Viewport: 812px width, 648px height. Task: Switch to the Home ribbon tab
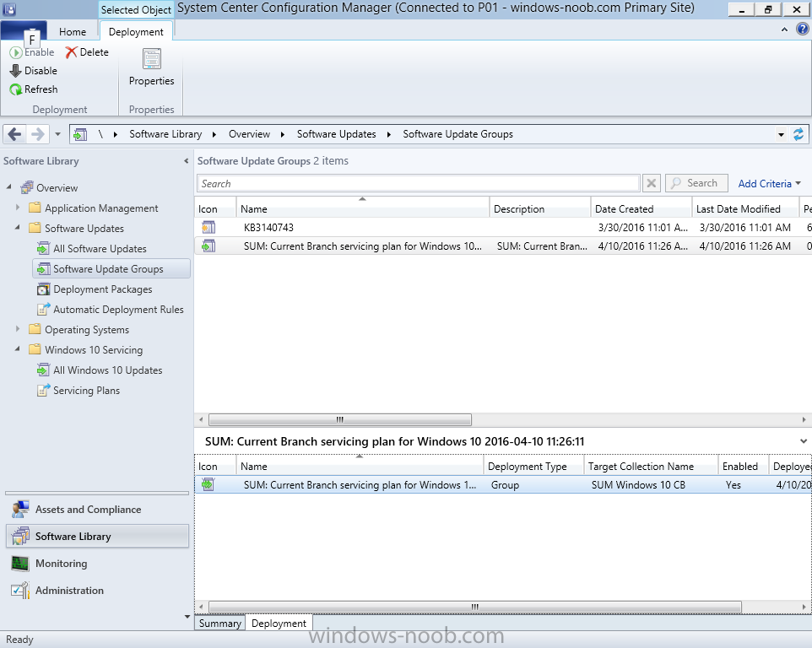(x=73, y=31)
